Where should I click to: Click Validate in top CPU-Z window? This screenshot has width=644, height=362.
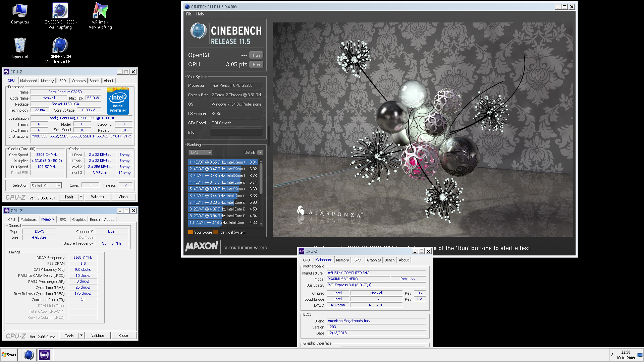97,197
